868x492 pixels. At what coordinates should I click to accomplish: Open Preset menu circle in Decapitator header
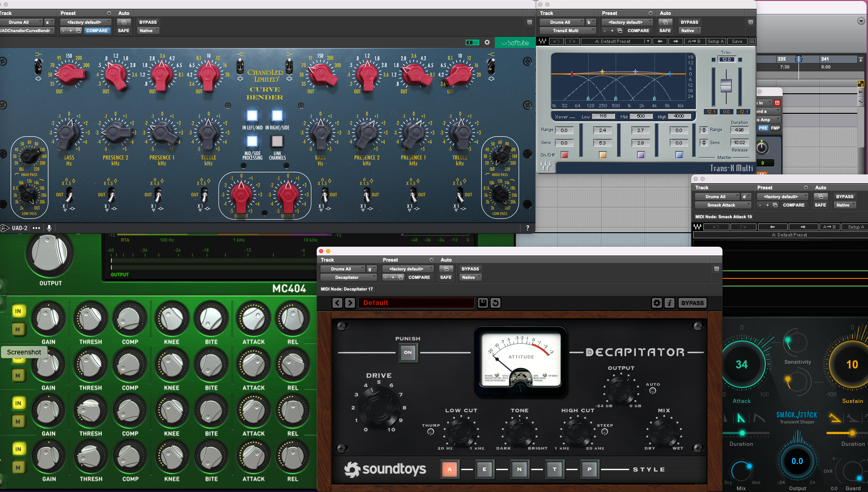pyautogui.click(x=431, y=260)
